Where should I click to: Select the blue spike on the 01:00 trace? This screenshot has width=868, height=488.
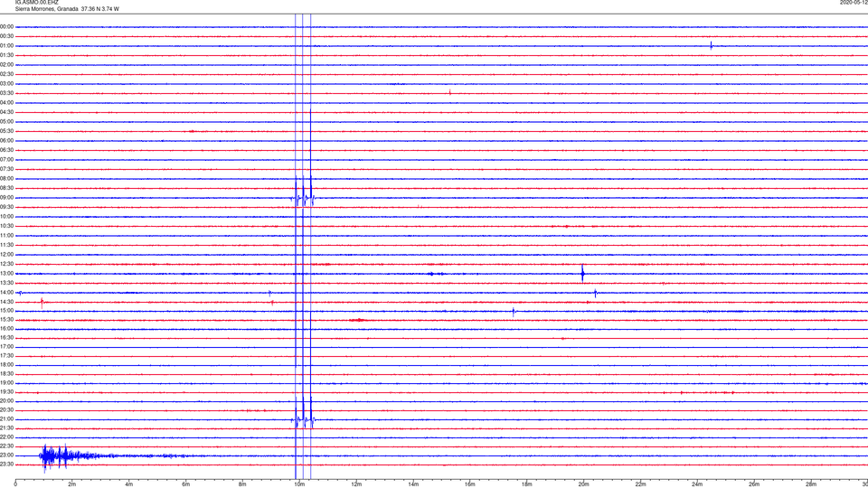[712, 46]
